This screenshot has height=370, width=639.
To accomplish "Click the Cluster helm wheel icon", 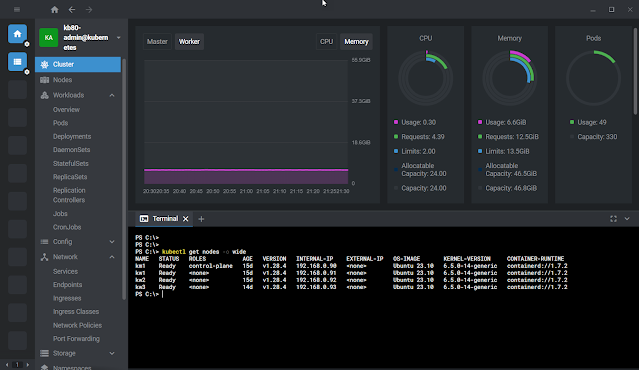I will pos(44,64).
